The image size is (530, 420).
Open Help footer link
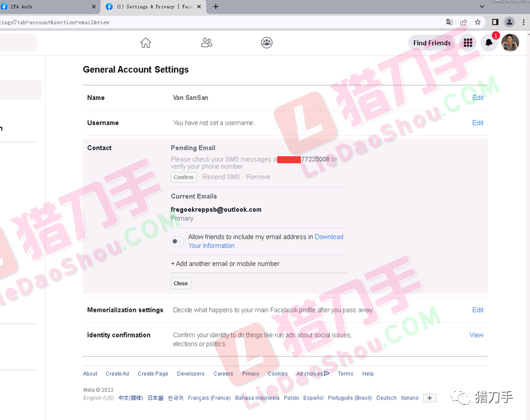pos(368,374)
